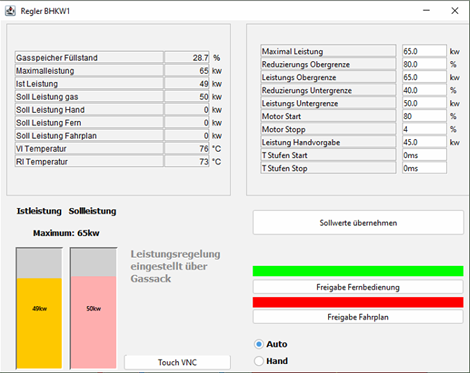Click the Regler BHKW1 window app icon
The width and height of the screenshot is (470, 373).
tap(10, 11)
